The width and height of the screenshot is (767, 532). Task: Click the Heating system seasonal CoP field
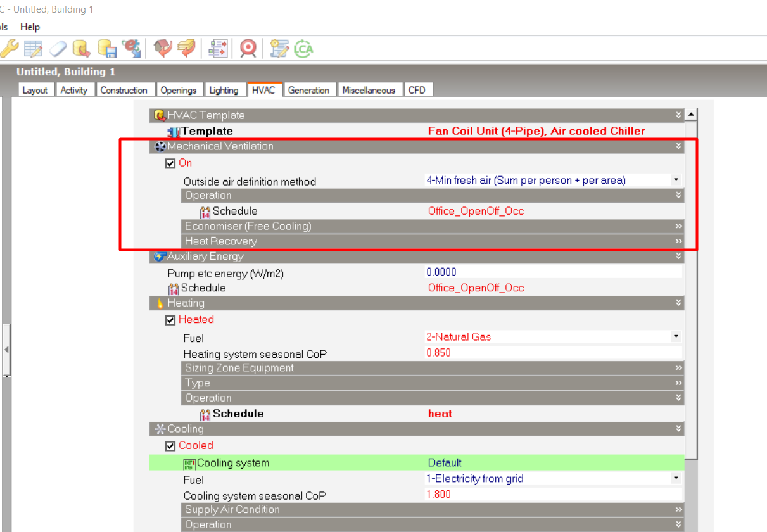point(553,353)
